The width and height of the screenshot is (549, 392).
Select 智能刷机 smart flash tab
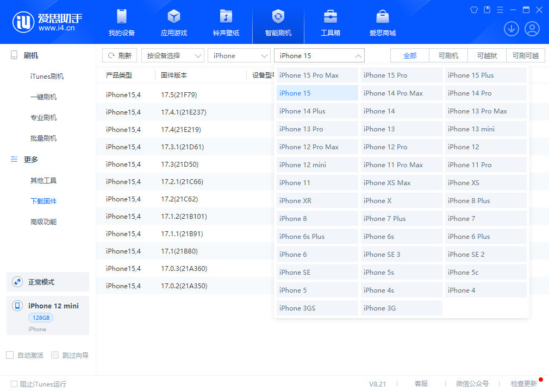pyautogui.click(x=278, y=22)
